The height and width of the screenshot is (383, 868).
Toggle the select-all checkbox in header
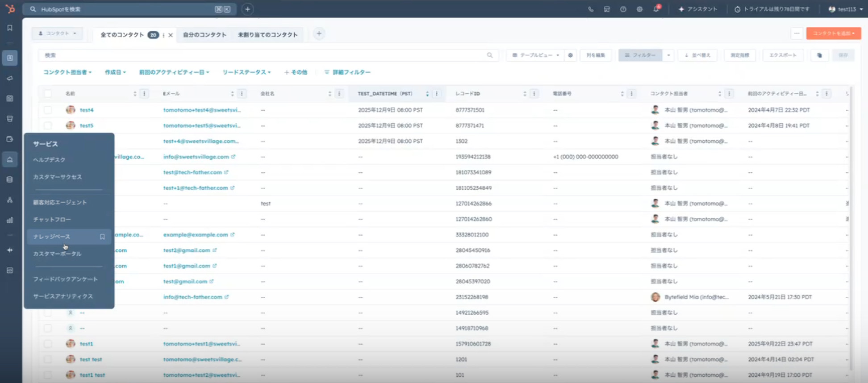(48, 94)
